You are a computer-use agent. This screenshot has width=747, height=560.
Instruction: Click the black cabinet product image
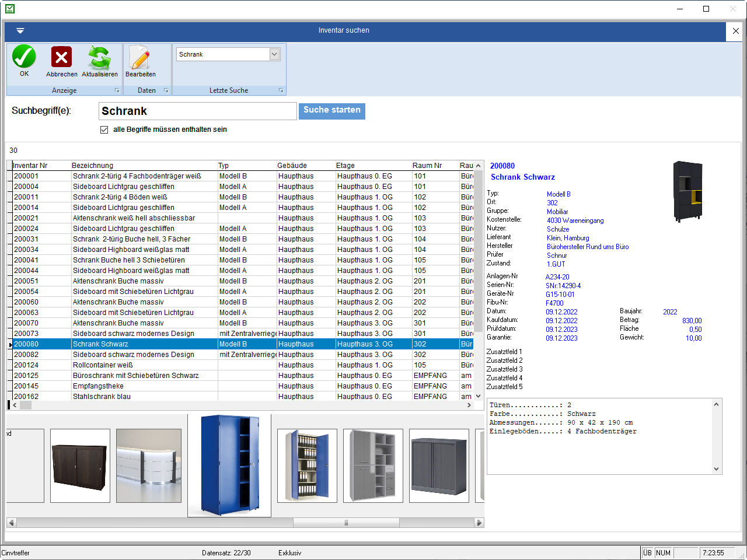click(688, 191)
